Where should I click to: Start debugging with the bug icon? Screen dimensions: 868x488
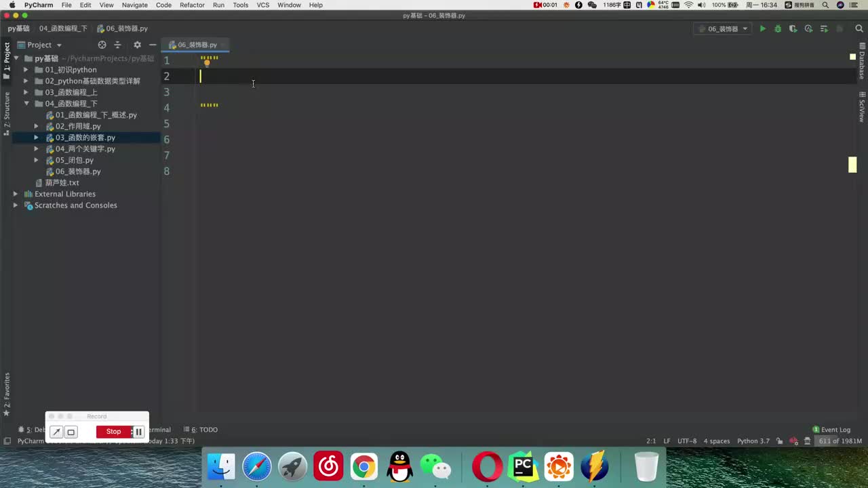(x=778, y=28)
